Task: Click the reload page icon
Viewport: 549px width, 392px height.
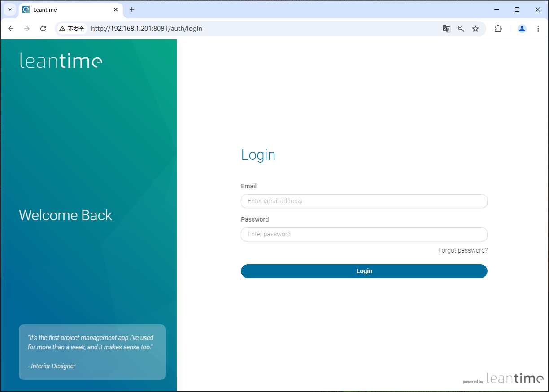Action: click(43, 29)
